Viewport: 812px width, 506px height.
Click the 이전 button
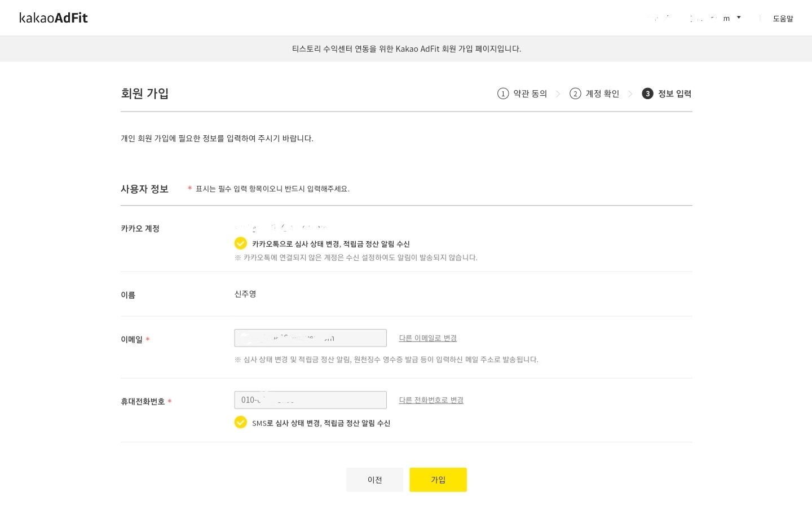375,480
